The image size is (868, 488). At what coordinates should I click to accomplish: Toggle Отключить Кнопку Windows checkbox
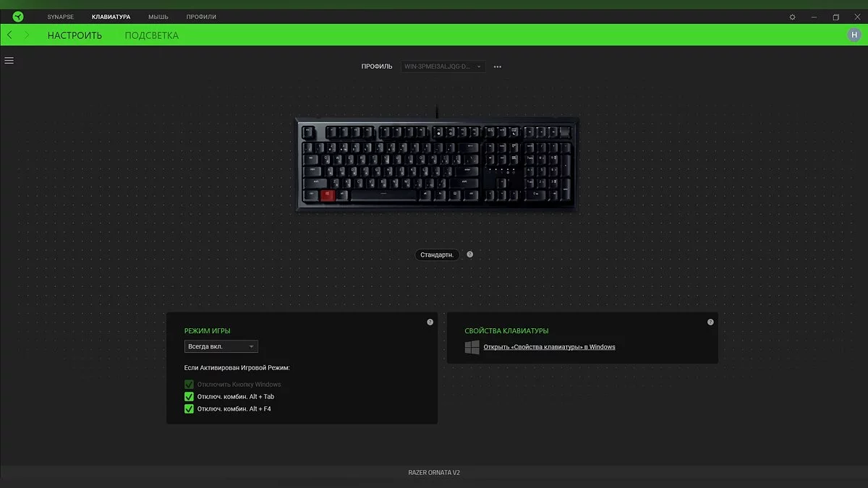190,385
